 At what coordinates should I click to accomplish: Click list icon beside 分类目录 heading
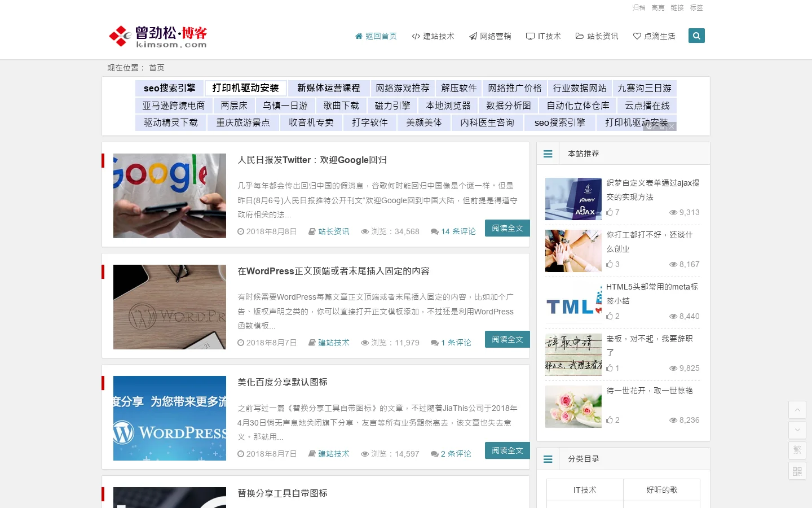pyautogui.click(x=548, y=459)
